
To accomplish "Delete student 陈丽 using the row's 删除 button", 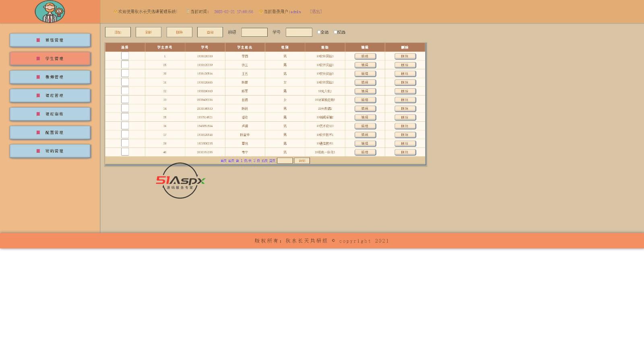I will pyautogui.click(x=405, y=82).
